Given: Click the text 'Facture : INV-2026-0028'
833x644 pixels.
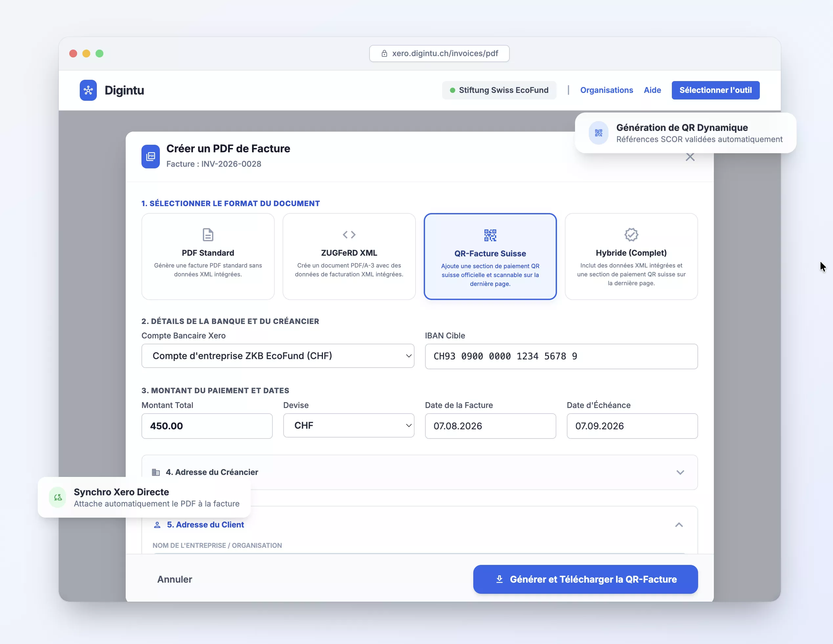Looking at the screenshot, I should pos(214,164).
